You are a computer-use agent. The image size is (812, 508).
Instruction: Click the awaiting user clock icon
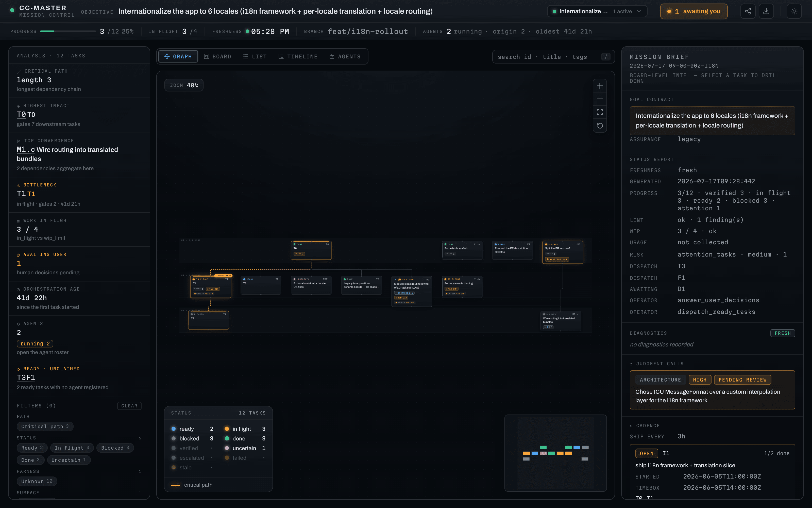click(x=19, y=255)
